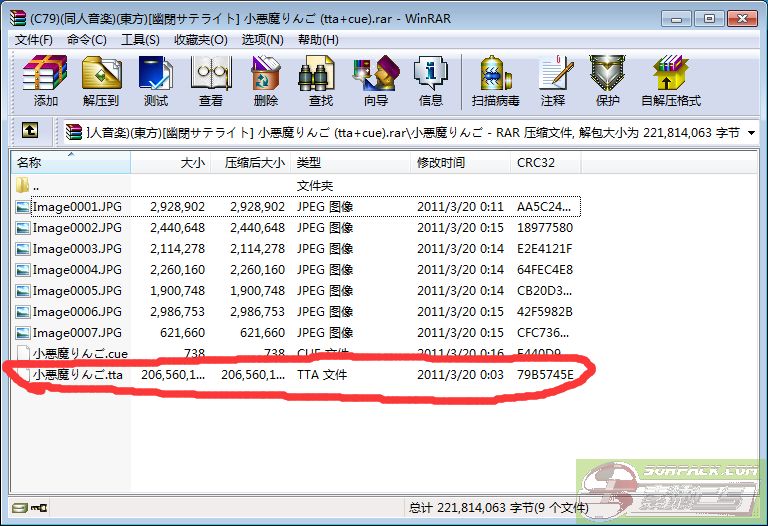
Task: Click the 添加 (Add) toolbar icon
Action: click(45, 81)
